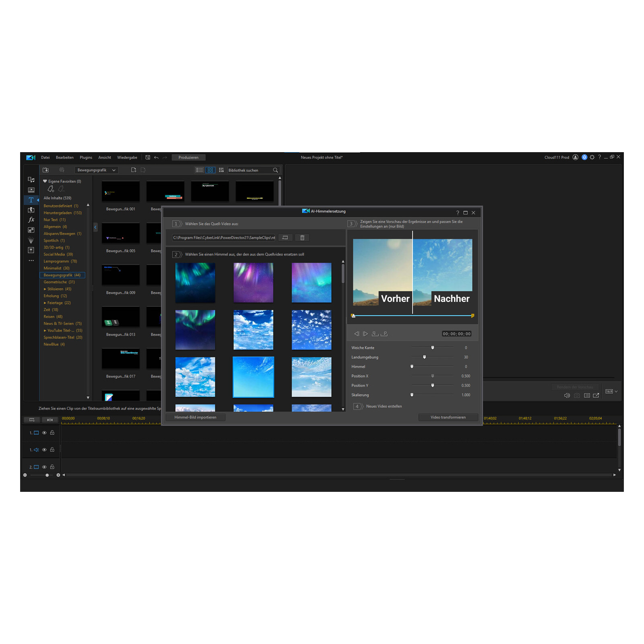Expand the YouTube Titel category
The width and height of the screenshot is (644, 644).
coord(45,330)
